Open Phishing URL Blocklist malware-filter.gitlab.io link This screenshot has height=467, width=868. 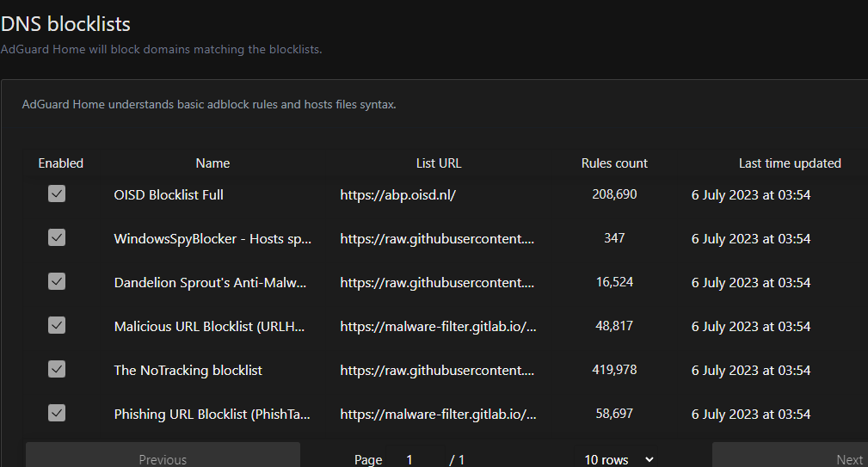click(438, 414)
